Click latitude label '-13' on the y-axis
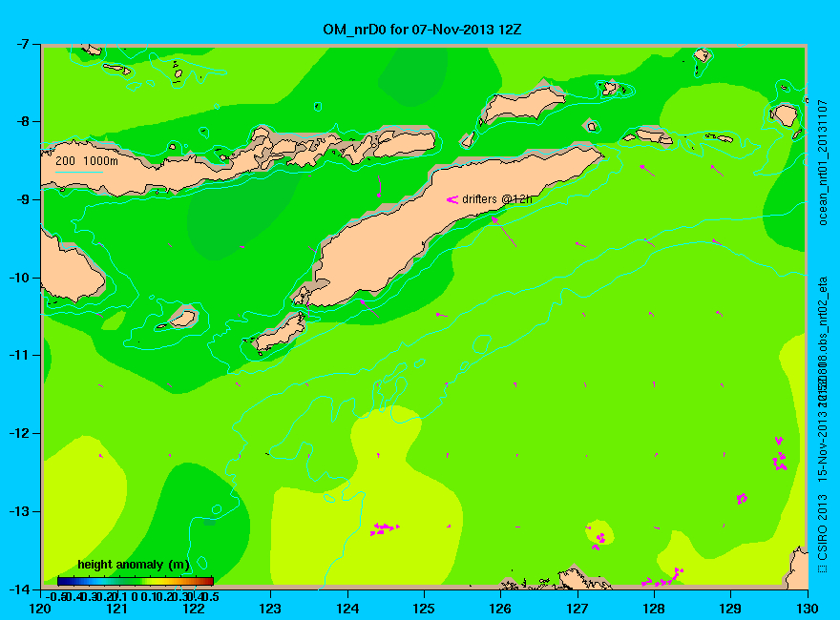Image resolution: width=840 pixels, height=620 pixels. 20,511
